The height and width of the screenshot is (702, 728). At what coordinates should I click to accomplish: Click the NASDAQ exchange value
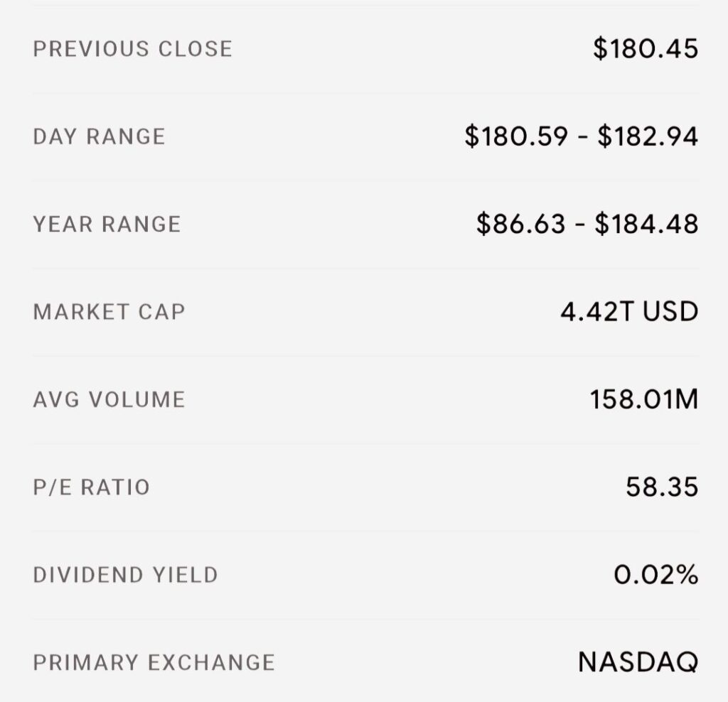[638, 662]
